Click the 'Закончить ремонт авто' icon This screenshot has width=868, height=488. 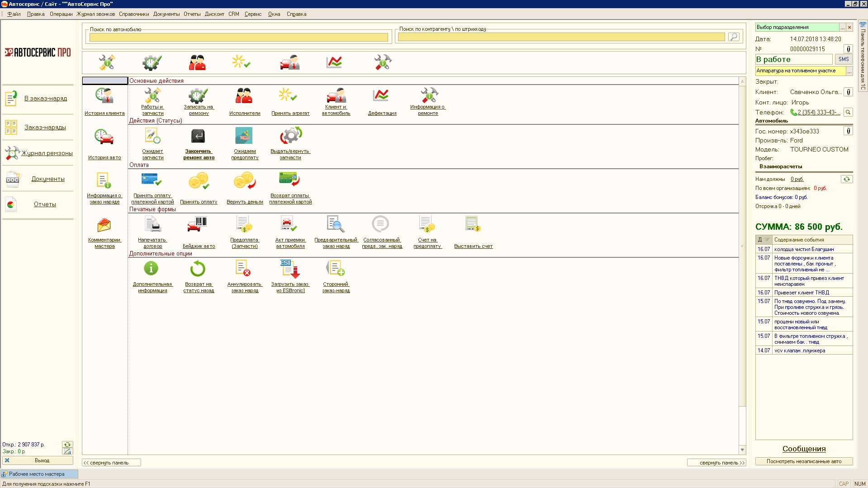[198, 136]
